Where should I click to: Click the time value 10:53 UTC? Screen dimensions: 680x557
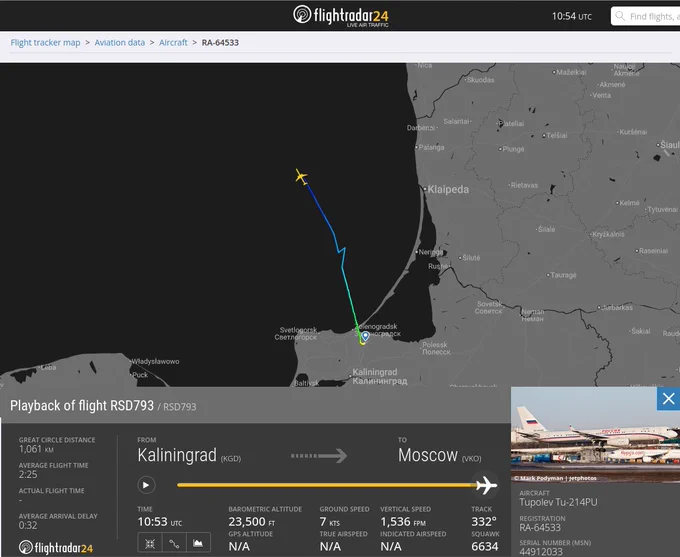tap(160, 521)
